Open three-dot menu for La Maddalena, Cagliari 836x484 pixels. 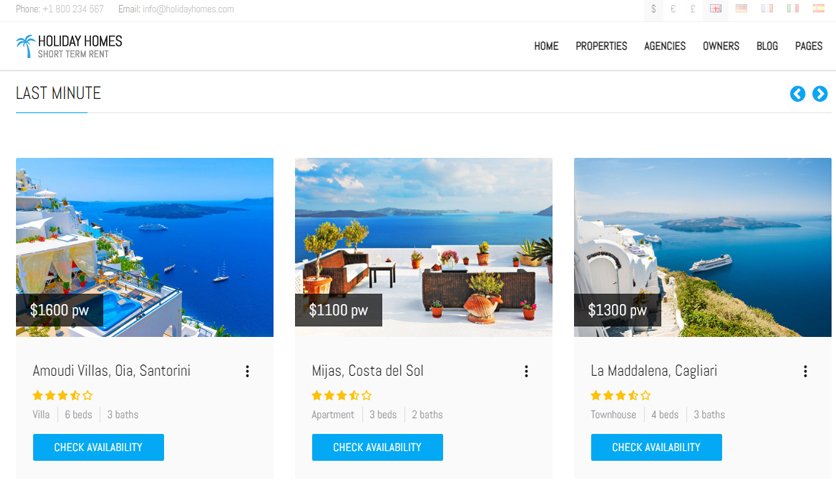point(805,371)
